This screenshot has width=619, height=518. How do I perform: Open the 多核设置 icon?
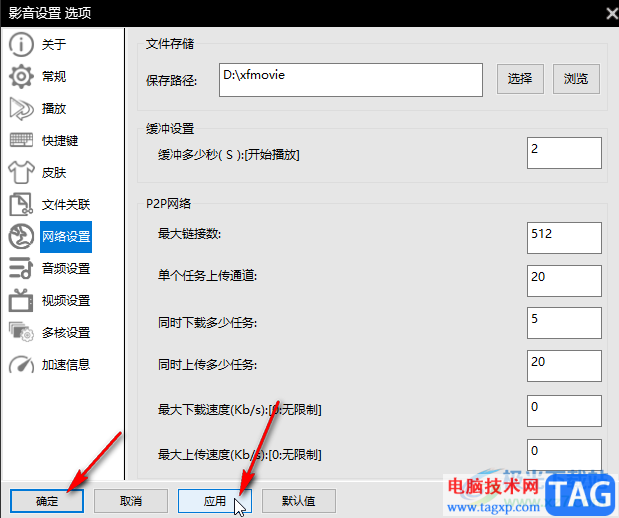[x=21, y=332]
